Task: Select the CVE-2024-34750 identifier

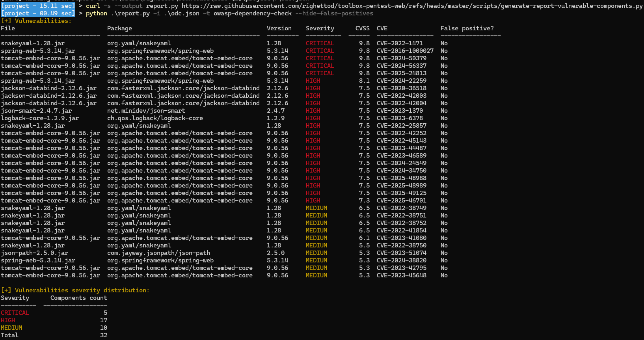Action: point(402,171)
